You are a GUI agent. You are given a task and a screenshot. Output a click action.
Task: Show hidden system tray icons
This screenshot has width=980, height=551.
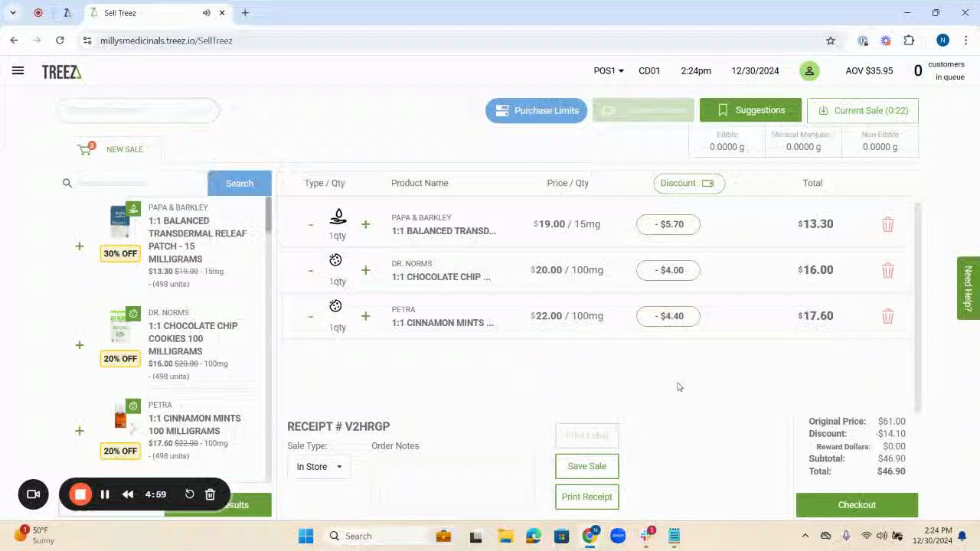[x=805, y=536]
